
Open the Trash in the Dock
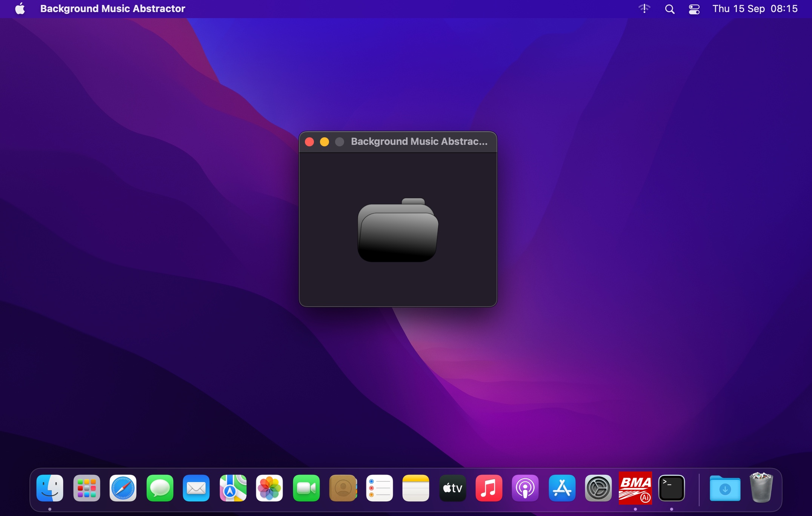(761, 487)
